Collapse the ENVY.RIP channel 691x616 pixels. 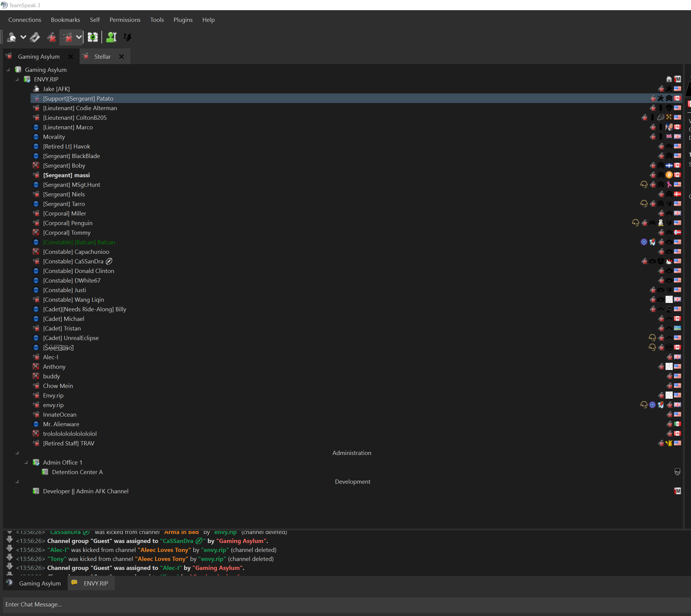point(17,79)
